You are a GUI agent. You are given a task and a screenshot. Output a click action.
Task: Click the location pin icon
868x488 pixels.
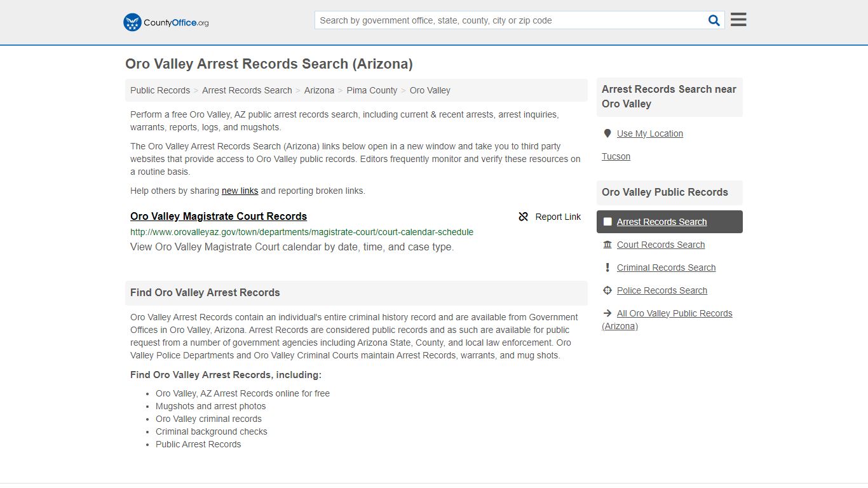tap(607, 133)
